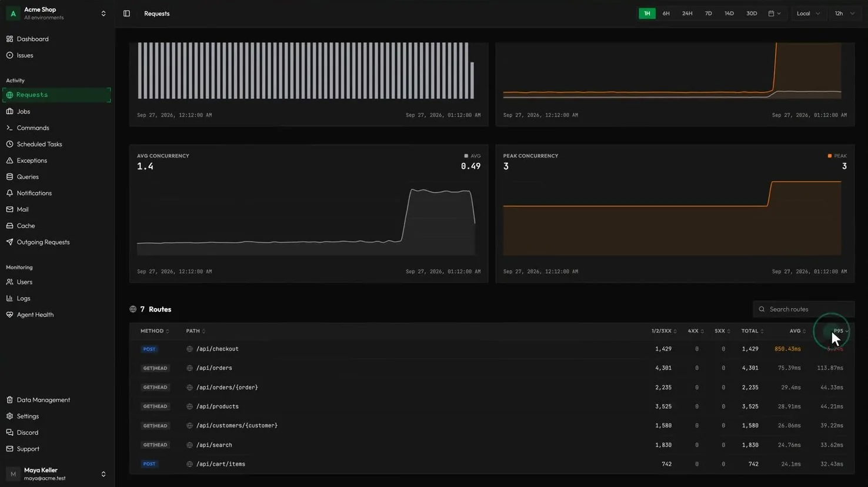Click the Data Management icon

point(9,400)
